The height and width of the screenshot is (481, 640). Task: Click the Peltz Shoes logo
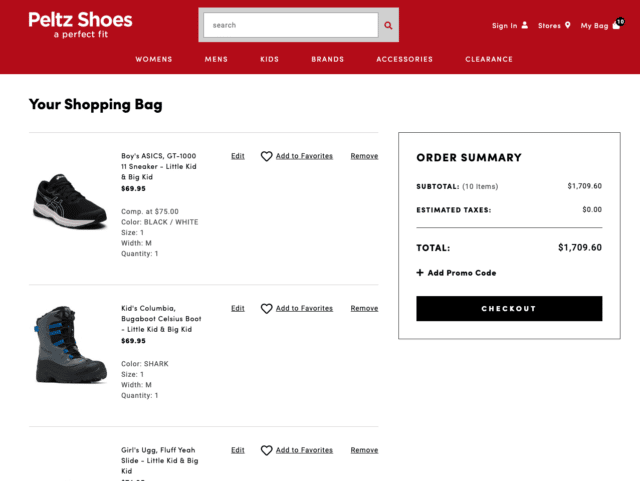tap(80, 24)
